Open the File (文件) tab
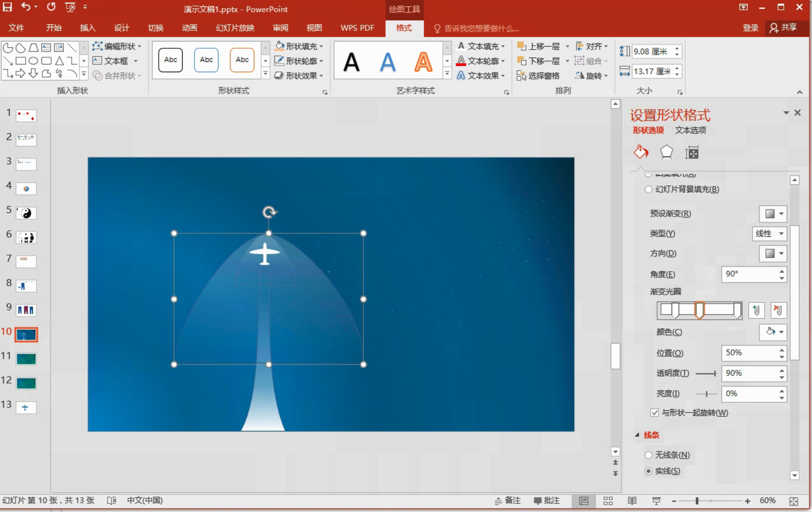Screen dimensions: 812x512 coord(16,28)
